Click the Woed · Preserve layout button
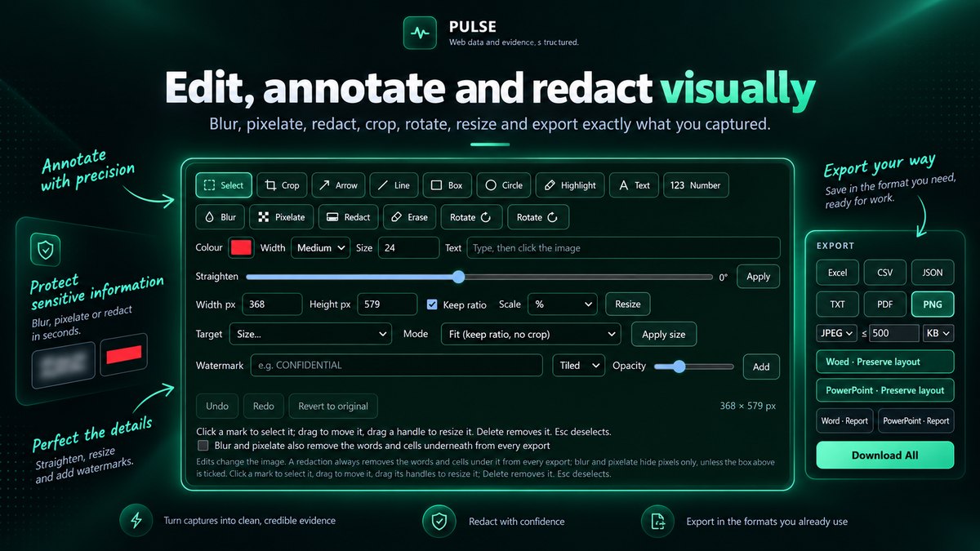The height and width of the screenshot is (551, 980). pyautogui.click(x=884, y=362)
